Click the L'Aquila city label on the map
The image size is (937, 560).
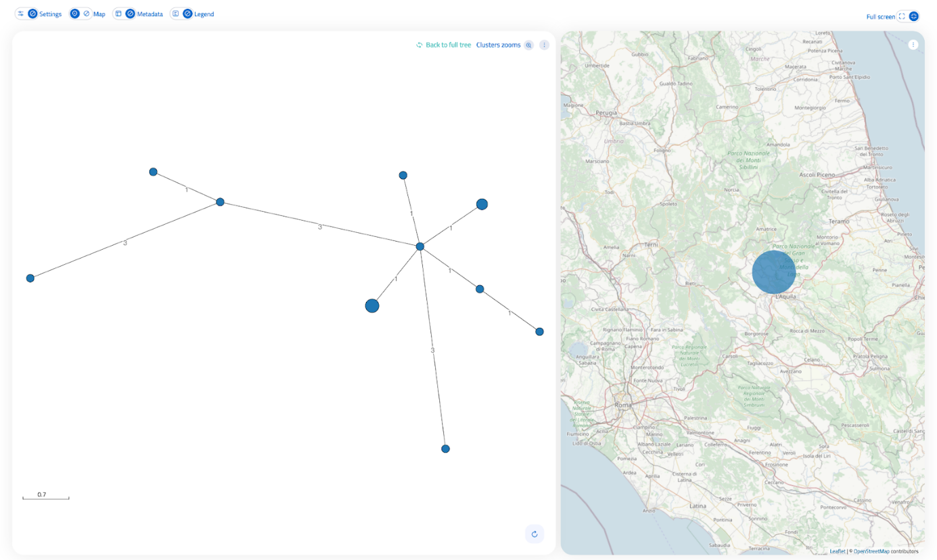786,297
